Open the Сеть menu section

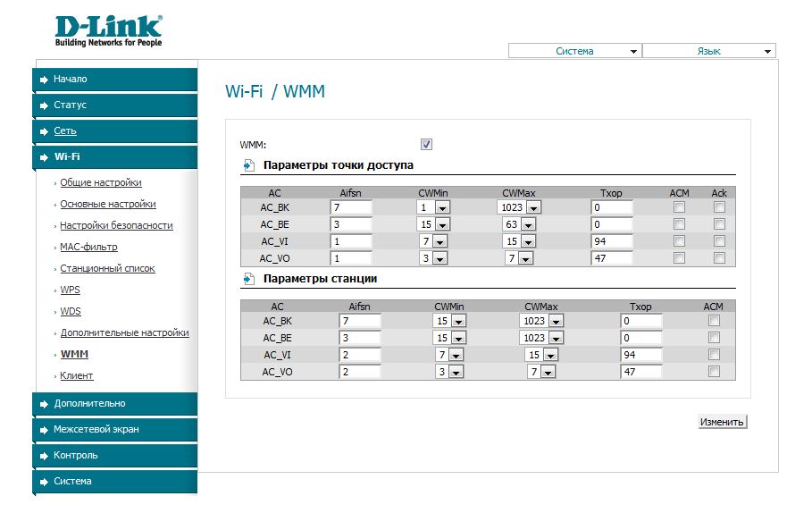tap(115, 131)
